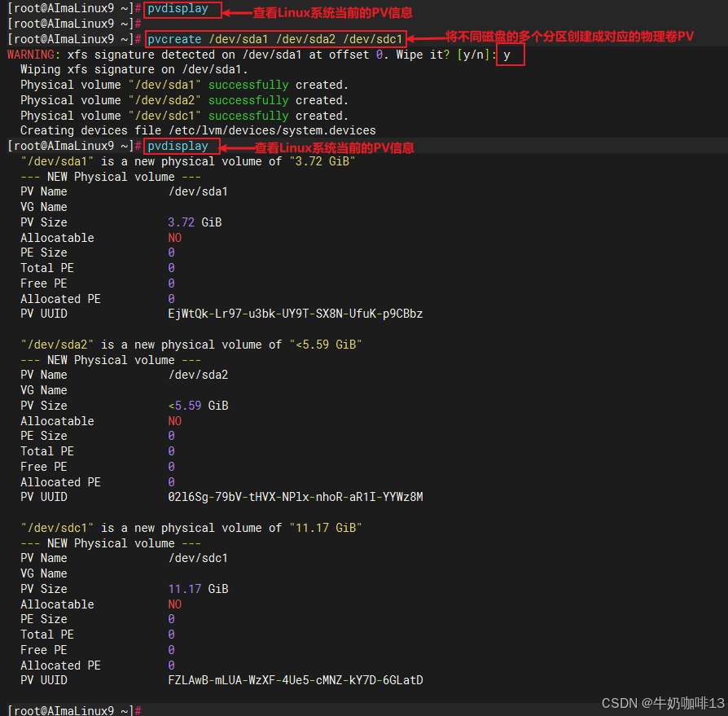
Task: Click '"/dev/sda2" is a new physical volume' line
Action: coord(191,345)
